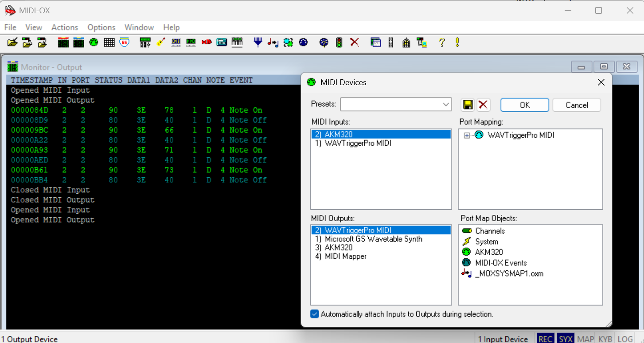Click the red fish toolbar icon
This screenshot has height=343, width=644.
[x=207, y=43]
